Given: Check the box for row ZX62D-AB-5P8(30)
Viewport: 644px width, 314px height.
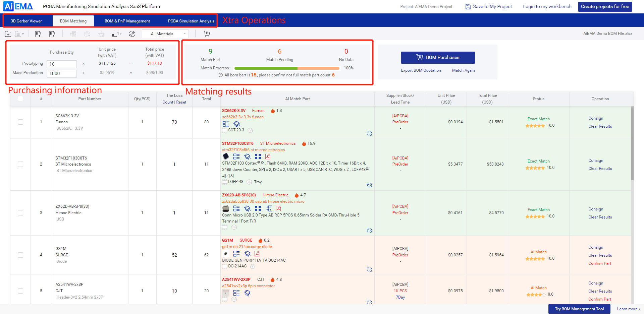Looking at the screenshot, I should [x=20, y=213].
